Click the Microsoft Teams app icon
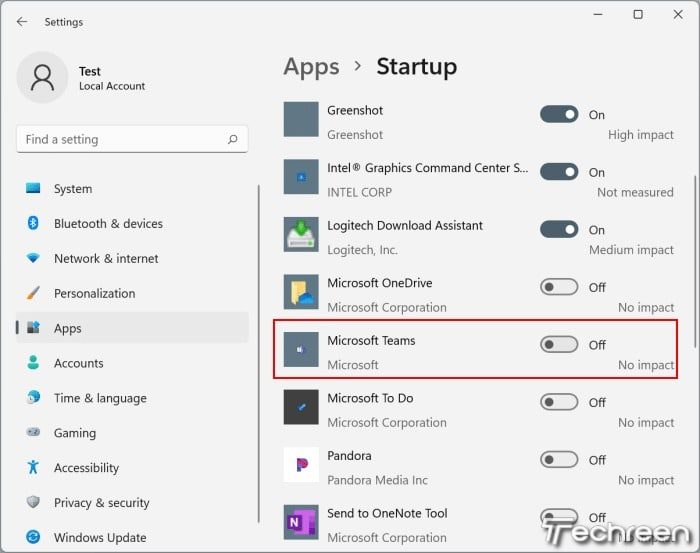Viewport: 700px width, 553px height. click(301, 349)
